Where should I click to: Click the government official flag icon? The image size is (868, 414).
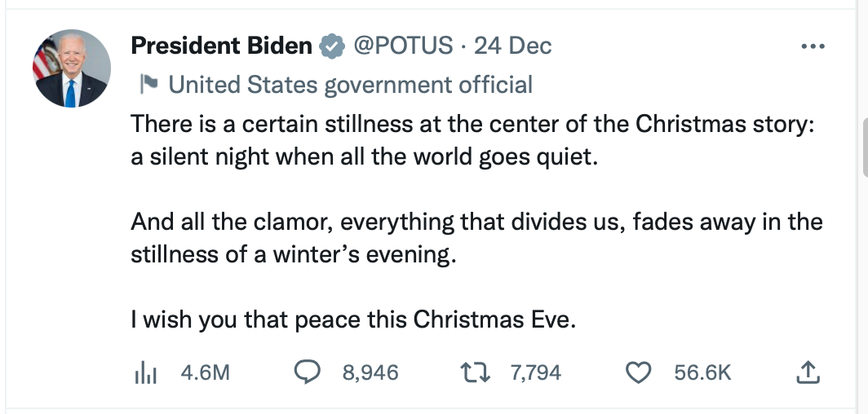[x=148, y=84]
